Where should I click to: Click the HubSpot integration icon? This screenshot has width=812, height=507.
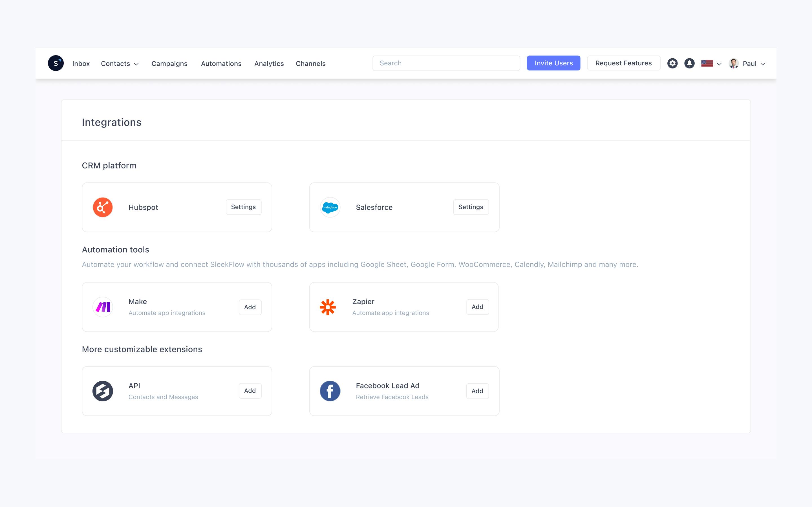coord(103,207)
